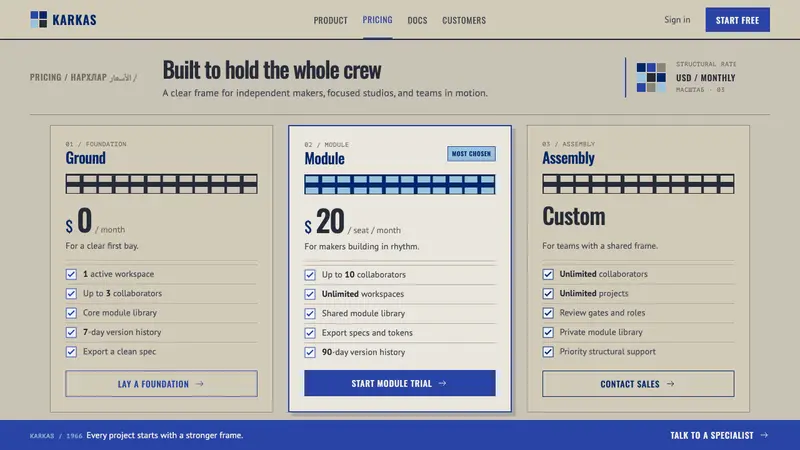Click the Lay a Foundation button
Screen dimensions: 800x450
161,384
